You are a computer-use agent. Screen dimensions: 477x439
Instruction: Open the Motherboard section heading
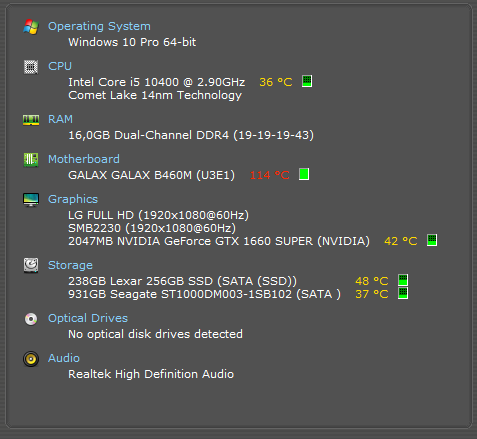84,159
